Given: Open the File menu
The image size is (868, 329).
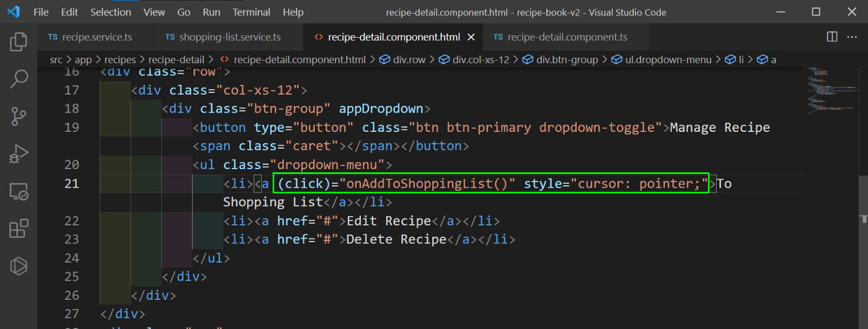Looking at the screenshot, I should tap(41, 12).
